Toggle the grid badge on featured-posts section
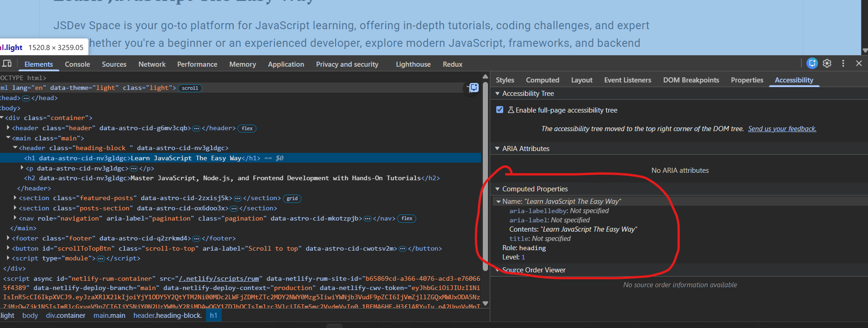The width and height of the screenshot is (868, 328). pyautogui.click(x=292, y=198)
